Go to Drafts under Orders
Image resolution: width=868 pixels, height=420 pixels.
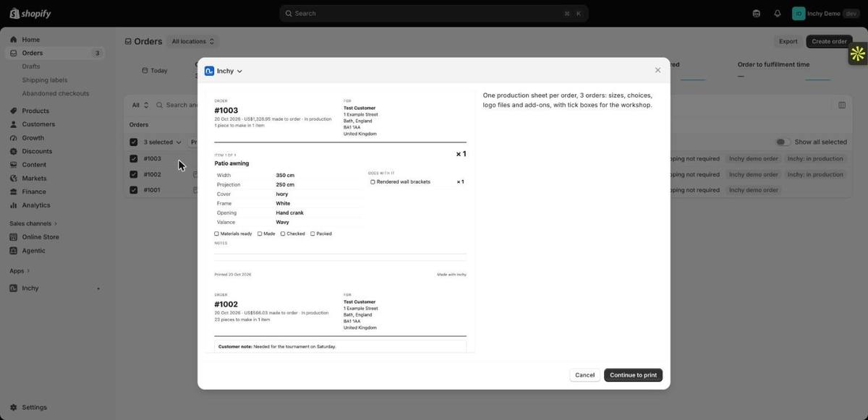31,67
